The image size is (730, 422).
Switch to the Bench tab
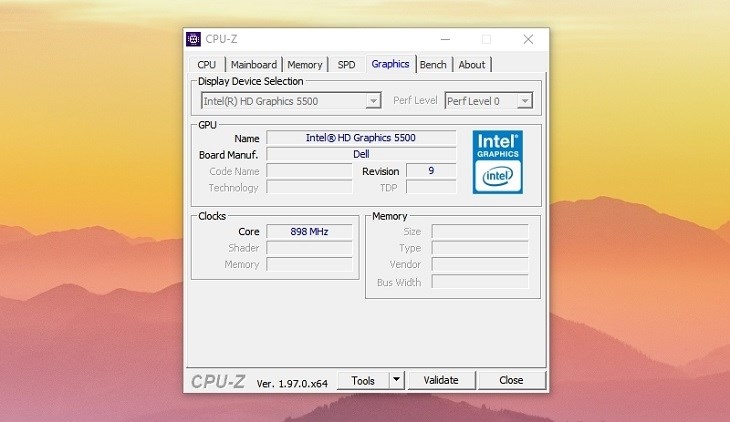(433, 65)
